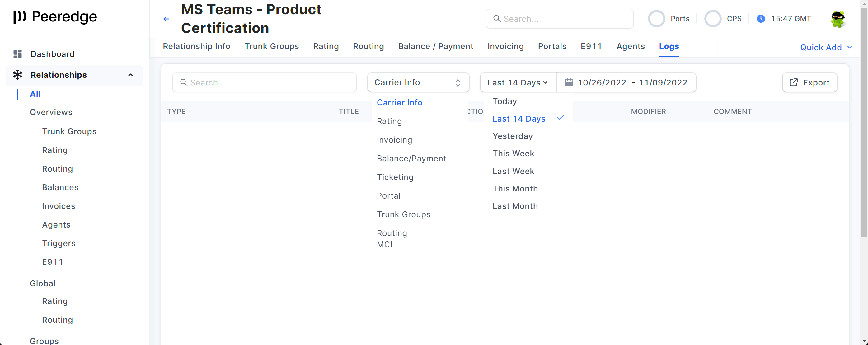This screenshot has width=868, height=345.
Task: Choose the Yesterday date range option
Action: 512,136
